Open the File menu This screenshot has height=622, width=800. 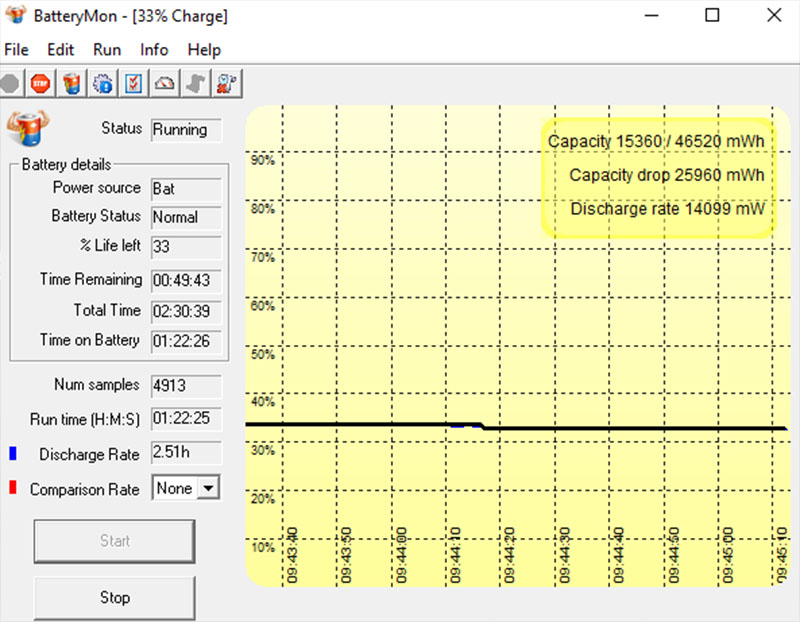pos(17,50)
